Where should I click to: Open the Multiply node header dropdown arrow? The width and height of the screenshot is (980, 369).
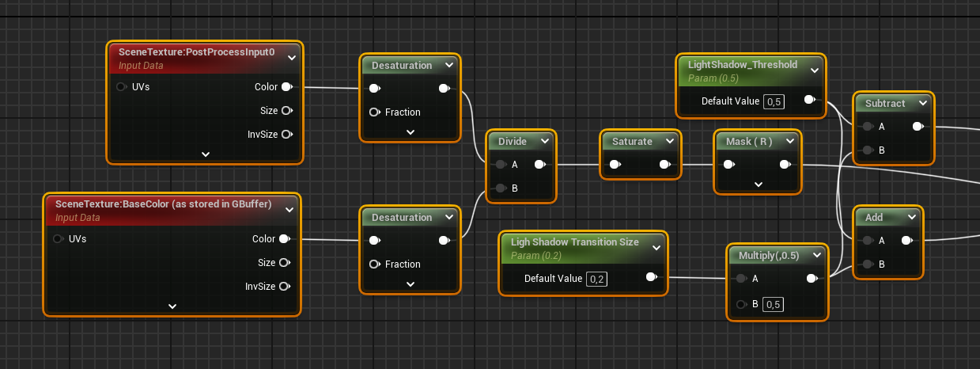tap(818, 256)
